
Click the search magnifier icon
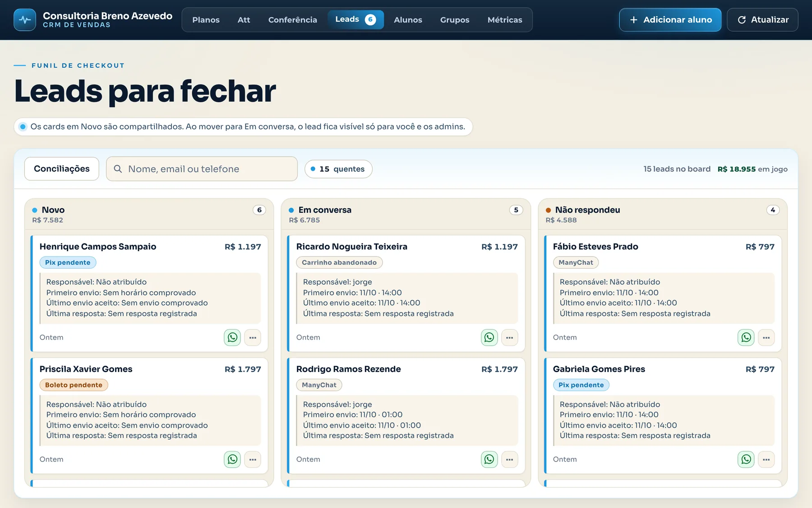click(118, 169)
